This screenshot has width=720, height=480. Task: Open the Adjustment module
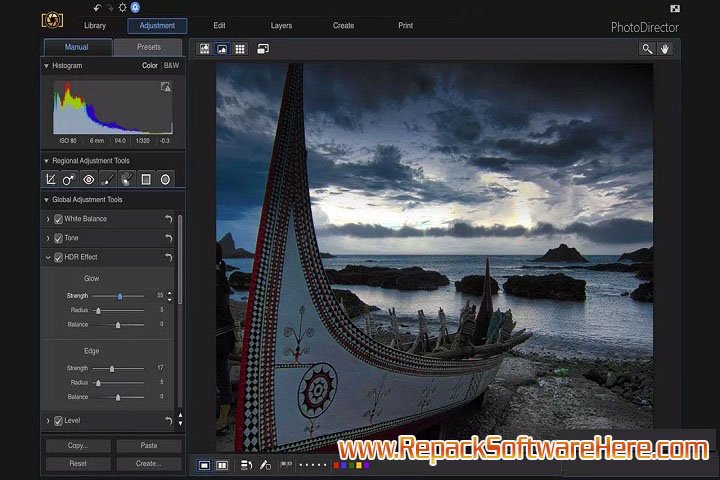(x=157, y=26)
